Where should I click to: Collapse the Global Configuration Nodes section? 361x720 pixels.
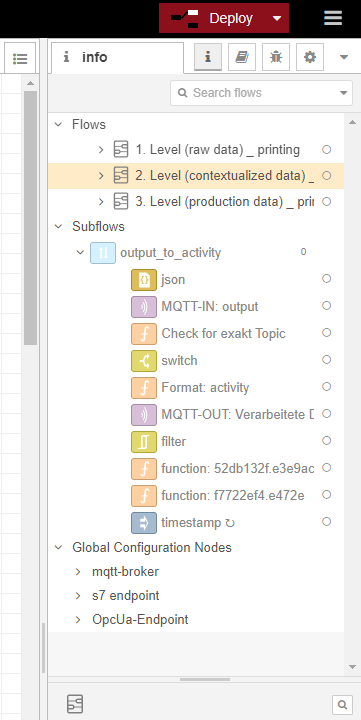click(58, 547)
